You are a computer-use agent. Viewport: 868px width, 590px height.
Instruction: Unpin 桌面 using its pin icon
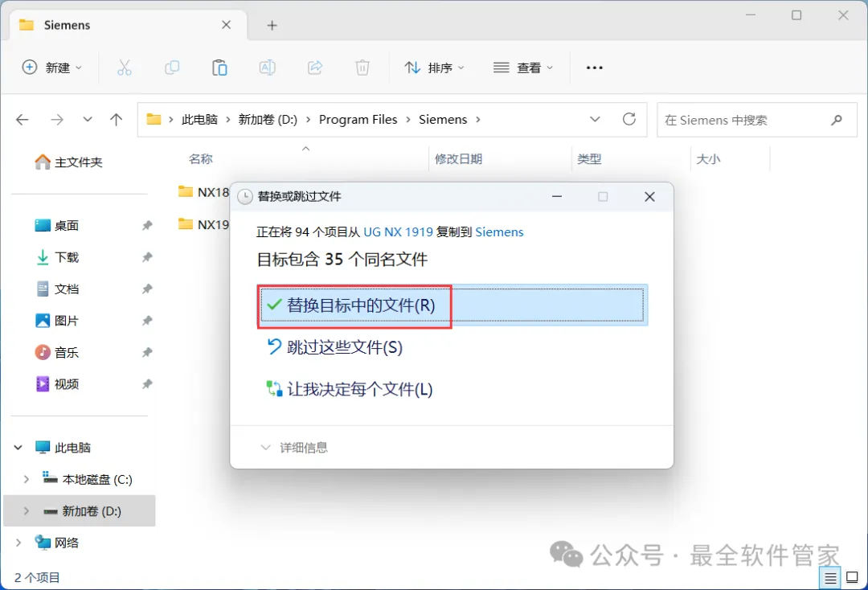tap(147, 226)
